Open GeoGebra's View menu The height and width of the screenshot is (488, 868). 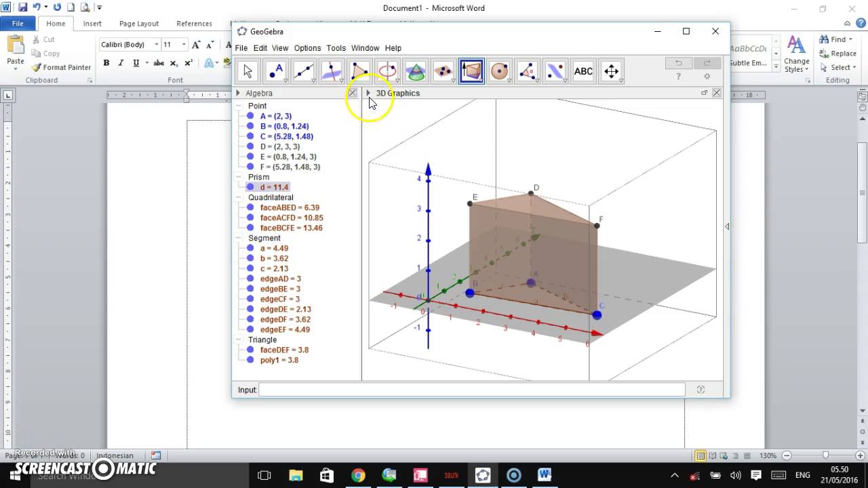pyautogui.click(x=280, y=48)
